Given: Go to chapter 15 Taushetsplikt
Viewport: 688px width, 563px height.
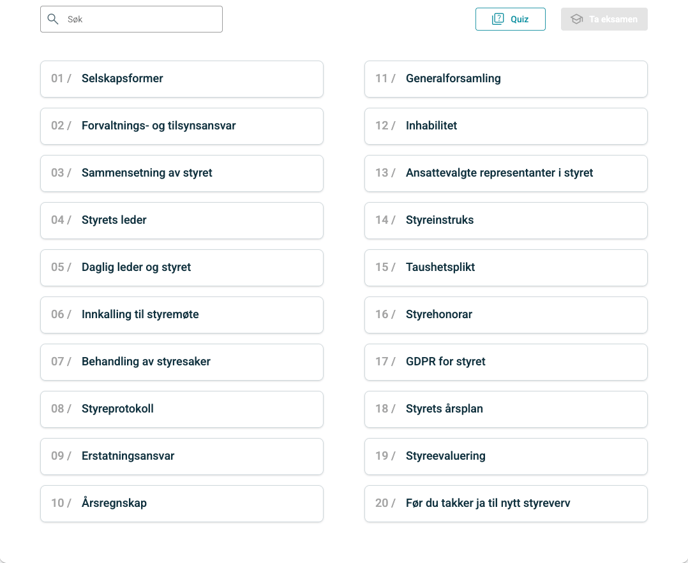Looking at the screenshot, I should [505, 267].
